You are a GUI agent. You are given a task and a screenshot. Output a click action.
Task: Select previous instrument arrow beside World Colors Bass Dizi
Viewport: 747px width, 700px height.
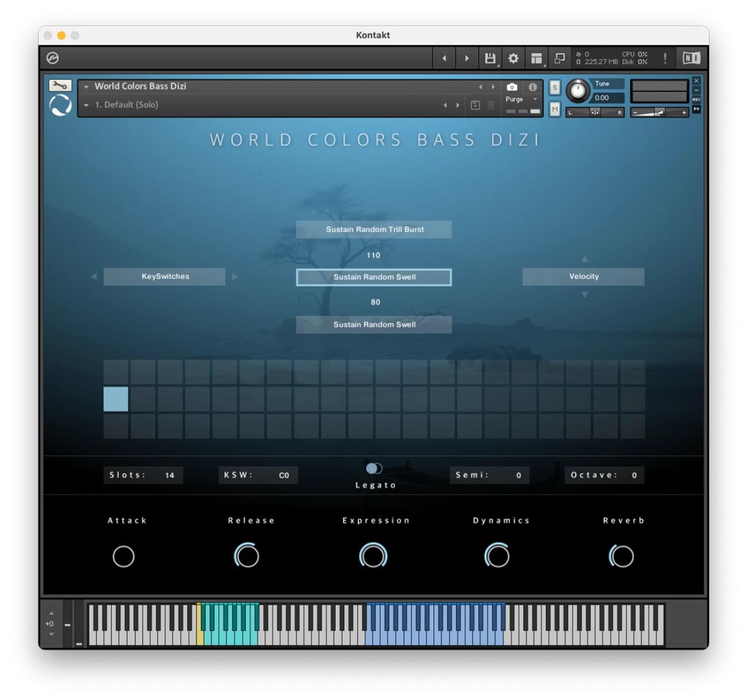point(480,87)
